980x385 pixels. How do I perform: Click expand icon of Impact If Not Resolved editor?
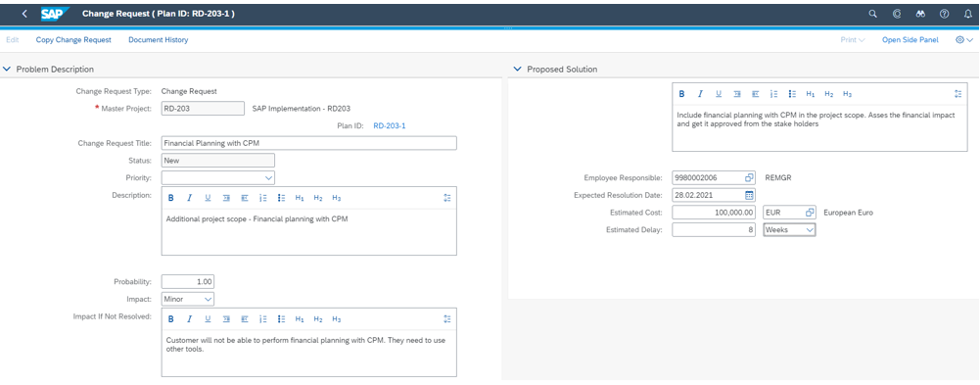pyautogui.click(x=446, y=318)
